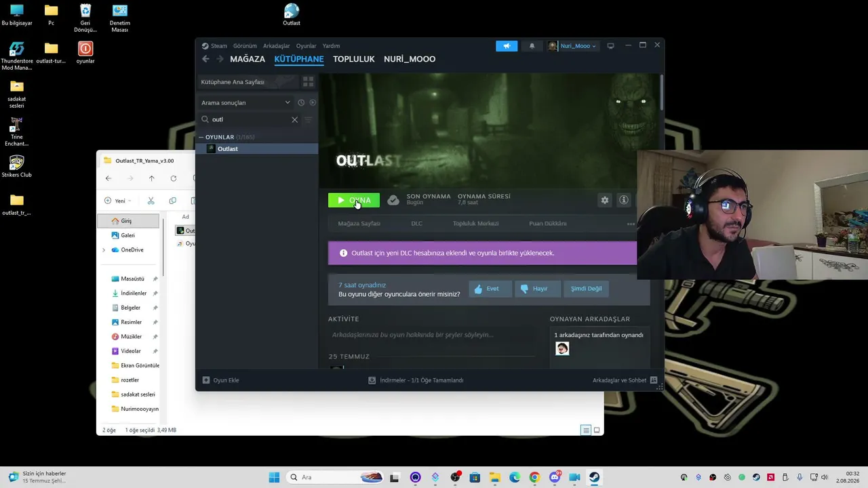Go back in Steam navigation
Viewport: 868px width, 488px height.
click(206, 59)
